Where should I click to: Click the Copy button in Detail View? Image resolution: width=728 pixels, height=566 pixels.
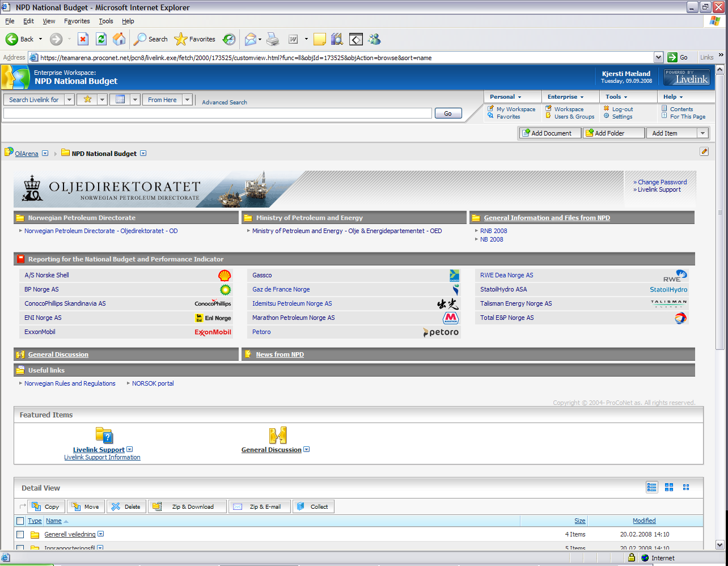[x=46, y=506]
